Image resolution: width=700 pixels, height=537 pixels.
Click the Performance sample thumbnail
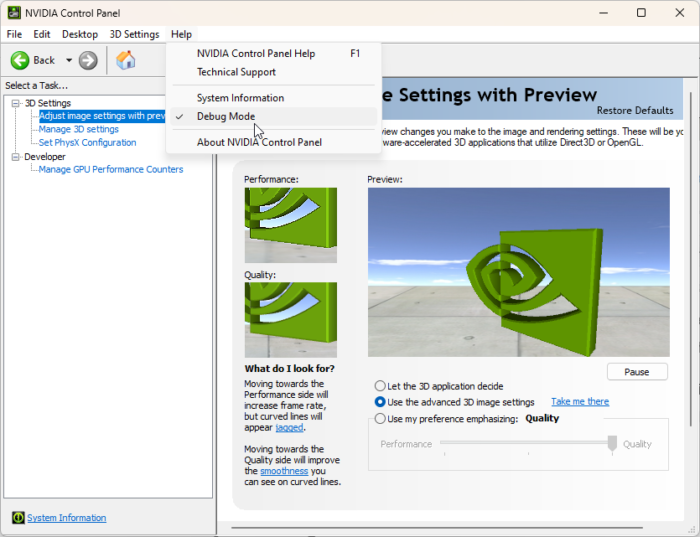coord(291,225)
